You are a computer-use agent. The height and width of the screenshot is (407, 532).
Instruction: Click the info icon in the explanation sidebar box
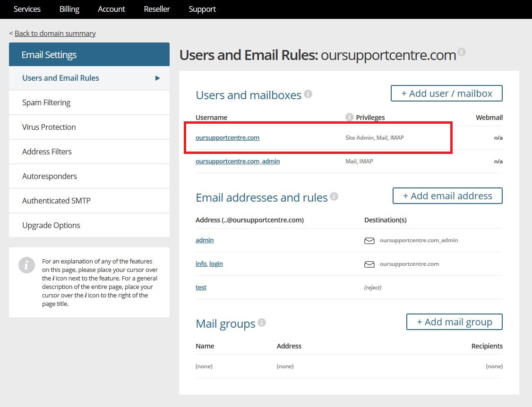pyautogui.click(x=26, y=265)
